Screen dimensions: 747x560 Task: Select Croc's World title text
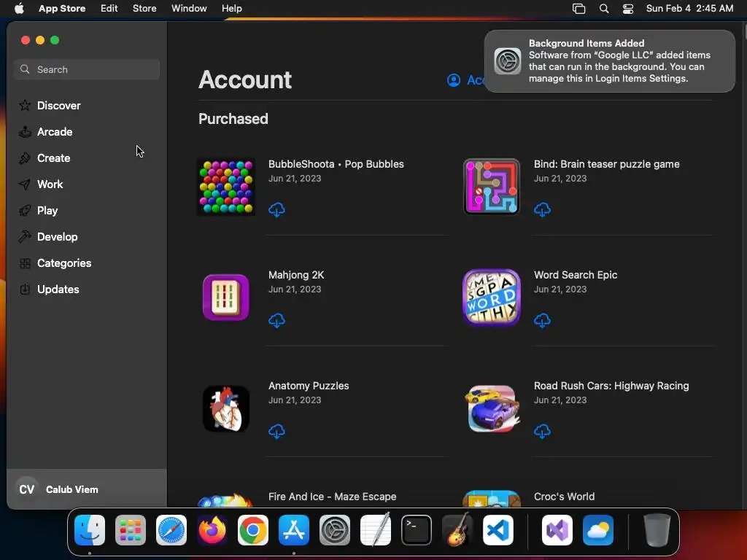pyautogui.click(x=564, y=497)
